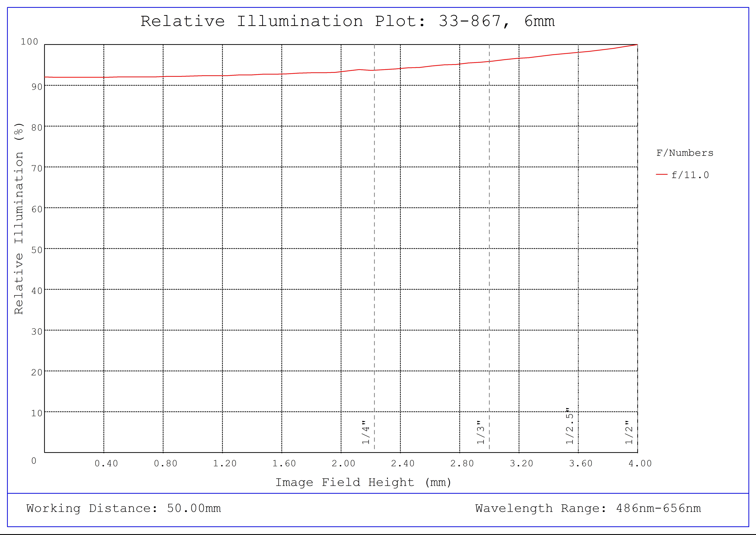Click the 'Wavelength Range: 486nm-656nm' text

click(x=588, y=508)
